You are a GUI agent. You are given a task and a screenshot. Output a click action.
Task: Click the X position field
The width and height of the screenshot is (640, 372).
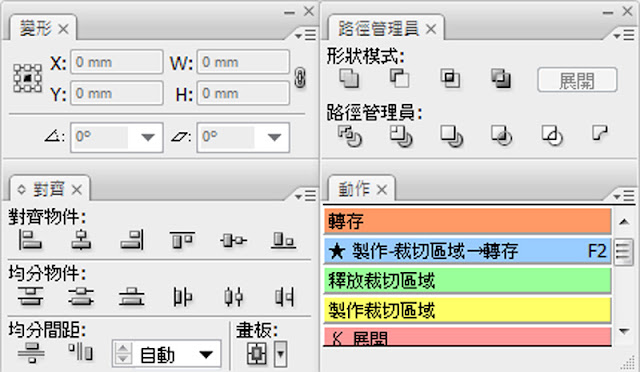(117, 62)
